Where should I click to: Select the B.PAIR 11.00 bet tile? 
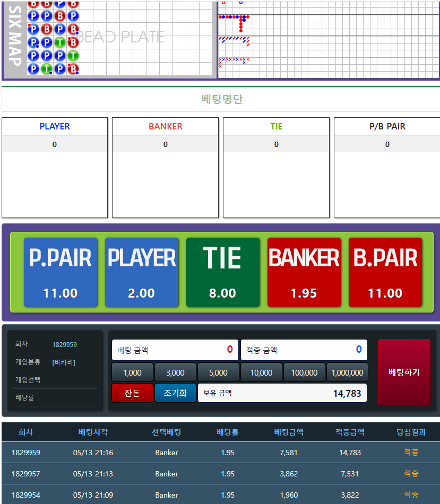click(x=385, y=272)
